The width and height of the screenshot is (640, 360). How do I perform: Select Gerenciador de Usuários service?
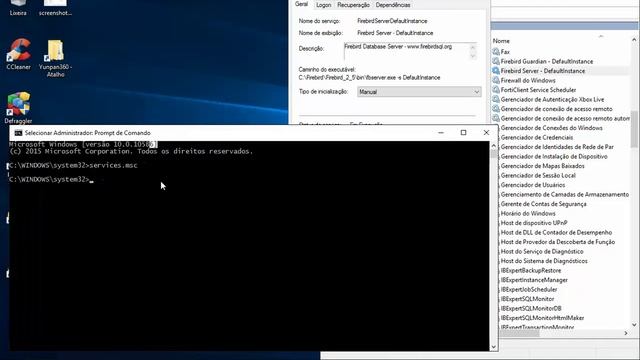click(x=533, y=185)
